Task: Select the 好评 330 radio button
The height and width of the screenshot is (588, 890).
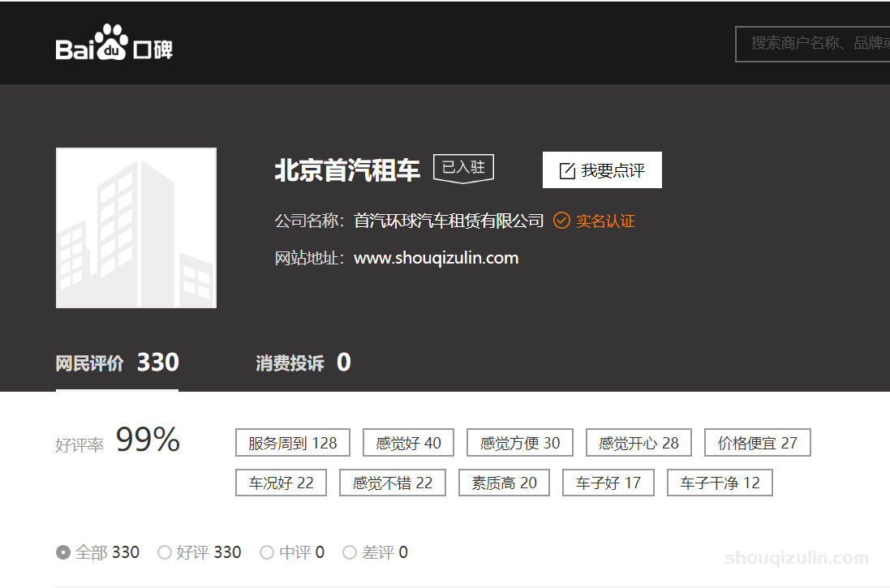Action: [165, 552]
